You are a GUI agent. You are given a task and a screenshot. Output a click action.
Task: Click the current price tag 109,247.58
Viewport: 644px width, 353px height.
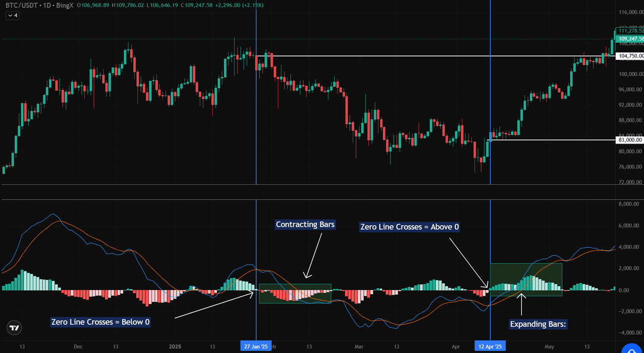(x=630, y=39)
